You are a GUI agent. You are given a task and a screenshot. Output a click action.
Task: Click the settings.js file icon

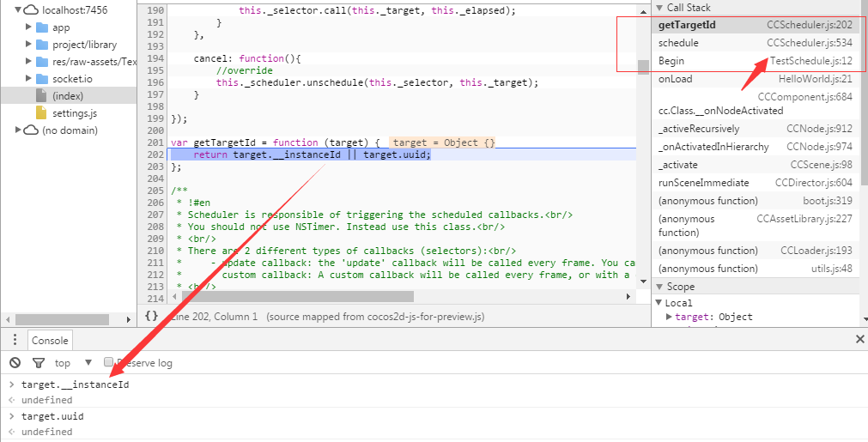[41, 112]
